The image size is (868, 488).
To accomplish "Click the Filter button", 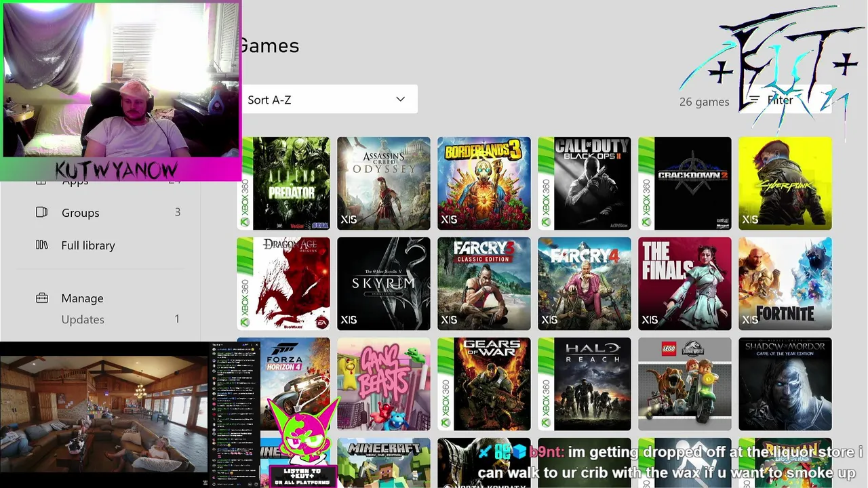I will 785,100.
